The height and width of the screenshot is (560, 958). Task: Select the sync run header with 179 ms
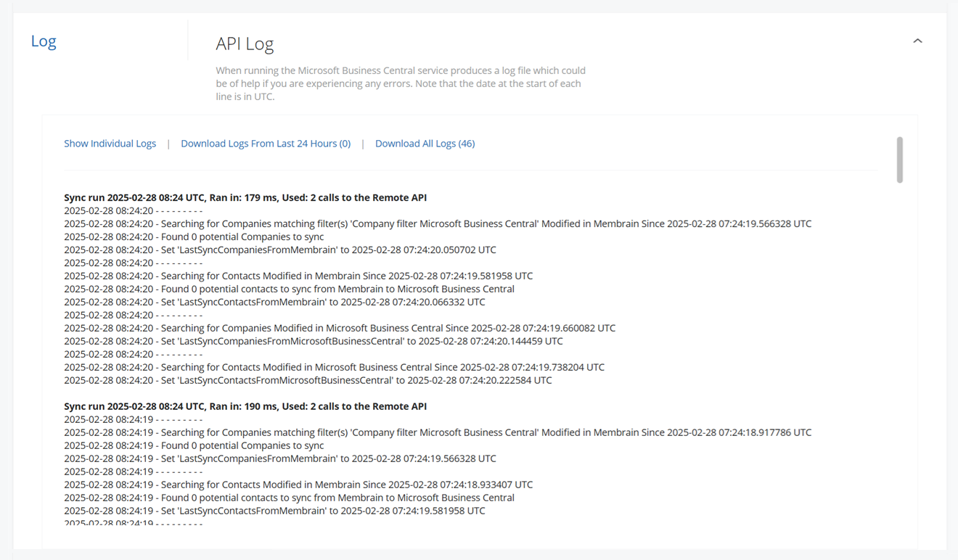[x=245, y=197]
